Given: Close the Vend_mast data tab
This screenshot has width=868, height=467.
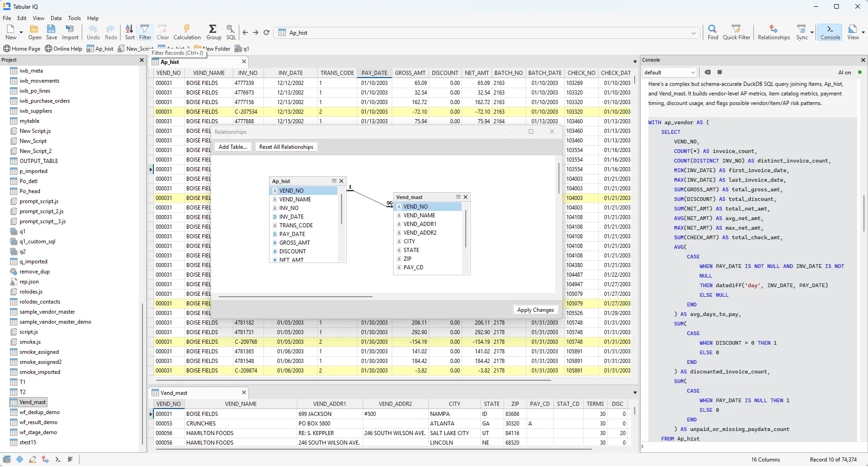Looking at the screenshot, I should [244, 393].
